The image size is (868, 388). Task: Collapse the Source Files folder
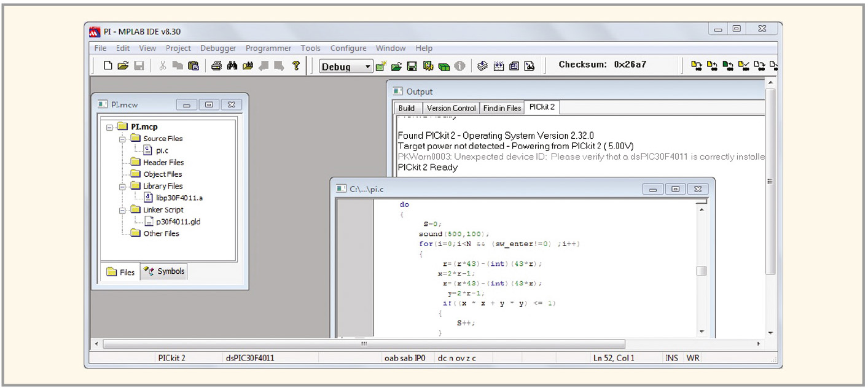pos(123,139)
